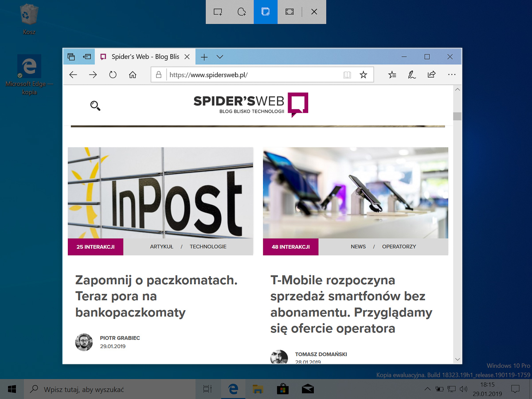Open Zapomnij o paczkomatach article headline

[156, 296]
